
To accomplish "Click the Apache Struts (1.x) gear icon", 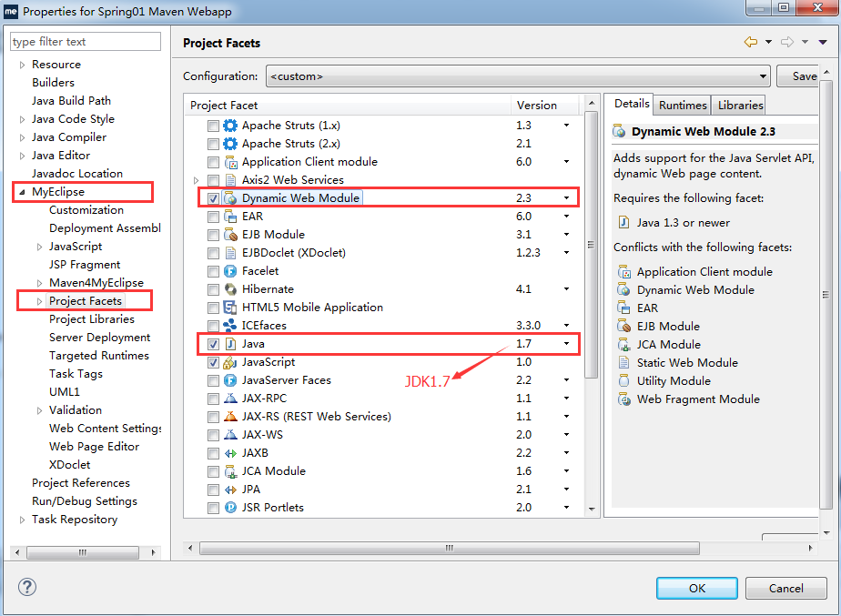I will point(230,126).
